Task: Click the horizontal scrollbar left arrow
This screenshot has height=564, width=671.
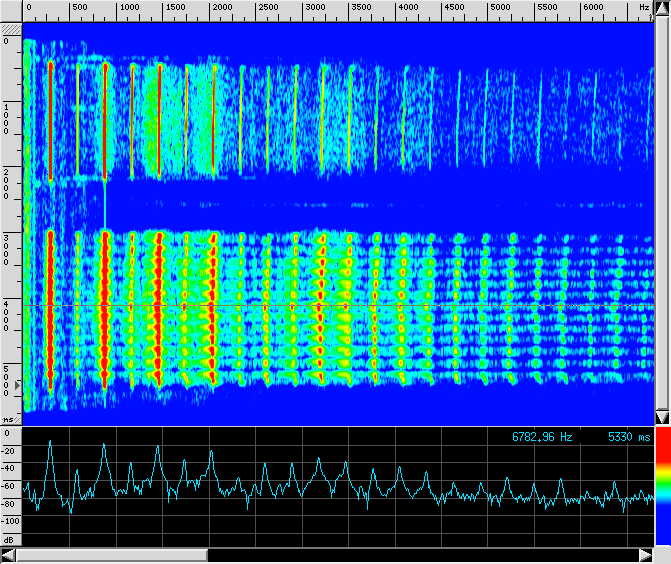Action: pos(10,555)
